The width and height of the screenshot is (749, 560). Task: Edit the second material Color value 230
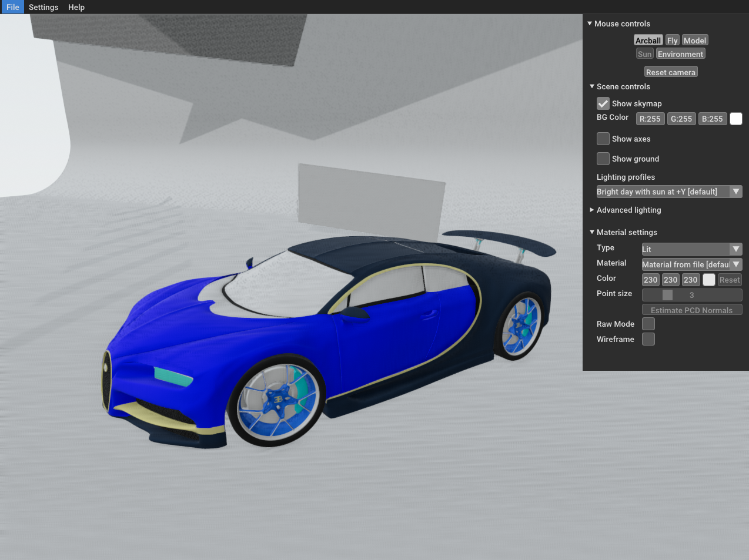671,280
